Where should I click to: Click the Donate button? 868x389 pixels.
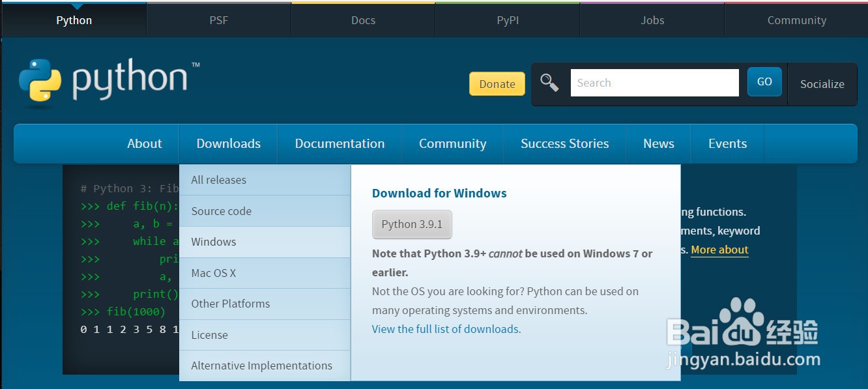pyautogui.click(x=497, y=83)
